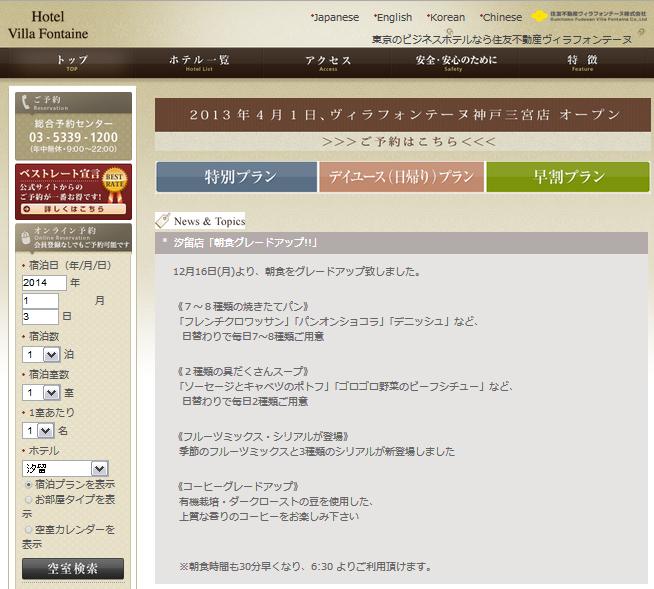This screenshot has height=589, width=654.
Task: Open the アクセス Access menu
Action: click(x=328, y=63)
